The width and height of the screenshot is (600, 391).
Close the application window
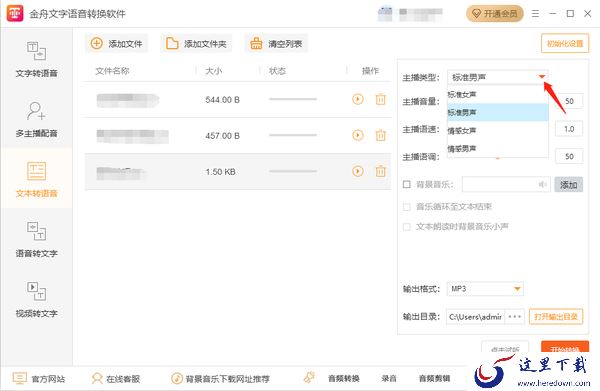coord(588,14)
